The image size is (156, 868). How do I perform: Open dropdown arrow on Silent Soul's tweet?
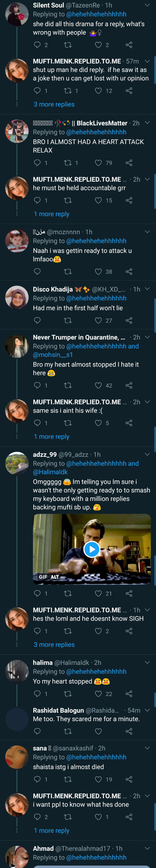[147, 5]
